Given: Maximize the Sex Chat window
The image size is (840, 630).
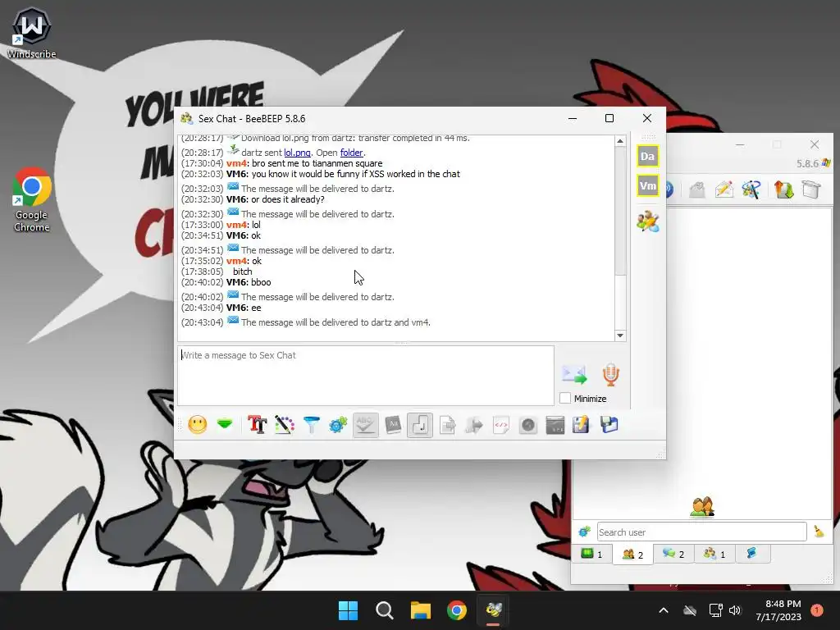Looking at the screenshot, I should tap(609, 118).
